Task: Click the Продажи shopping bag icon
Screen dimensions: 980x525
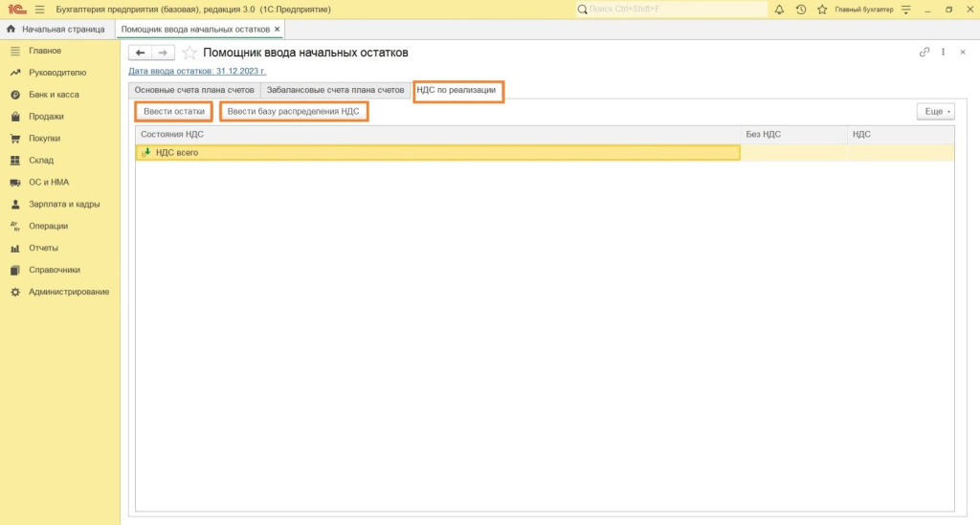Action: [15, 117]
